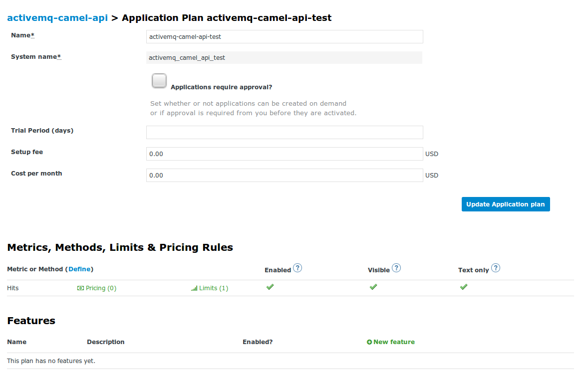Click the help icon beside Text only
Image resolution: width=588 pixels, height=373 pixels.
(495, 268)
